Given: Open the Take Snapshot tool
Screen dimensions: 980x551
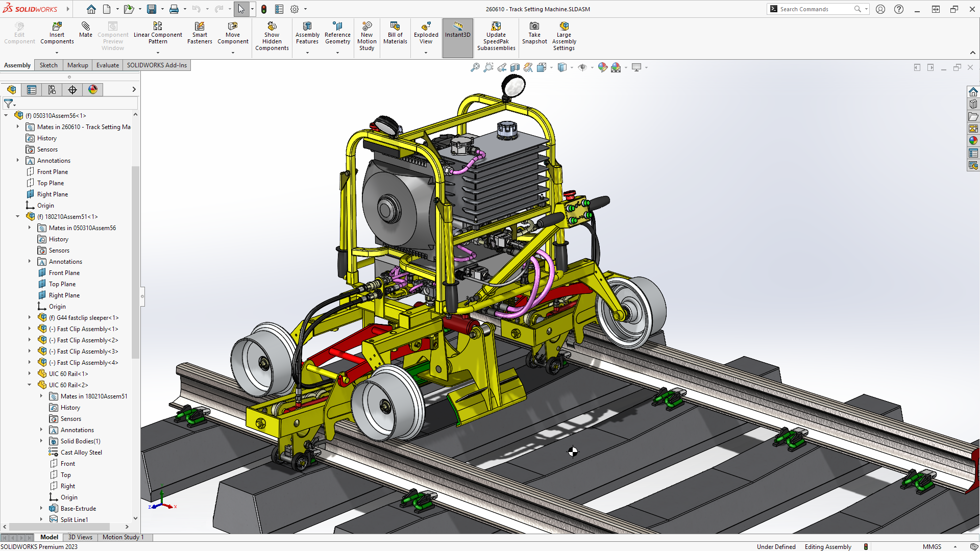Looking at the screenshot, I should click(x=534, y=32).
